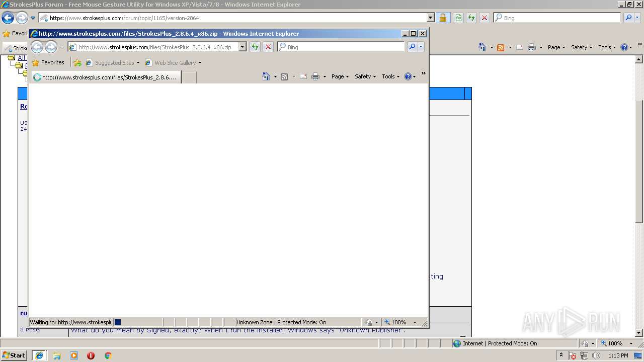
Task: Expand address bar history dropdown in front window
Action: tap(242, 47)
